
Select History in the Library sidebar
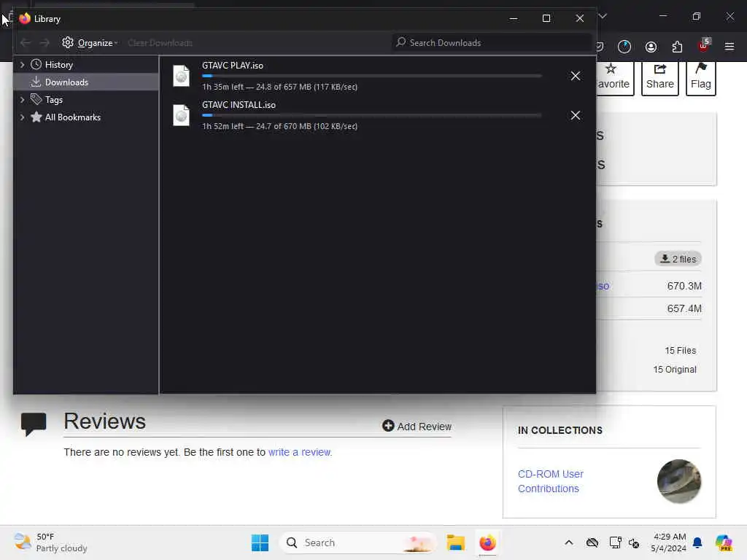click(59, 65)
